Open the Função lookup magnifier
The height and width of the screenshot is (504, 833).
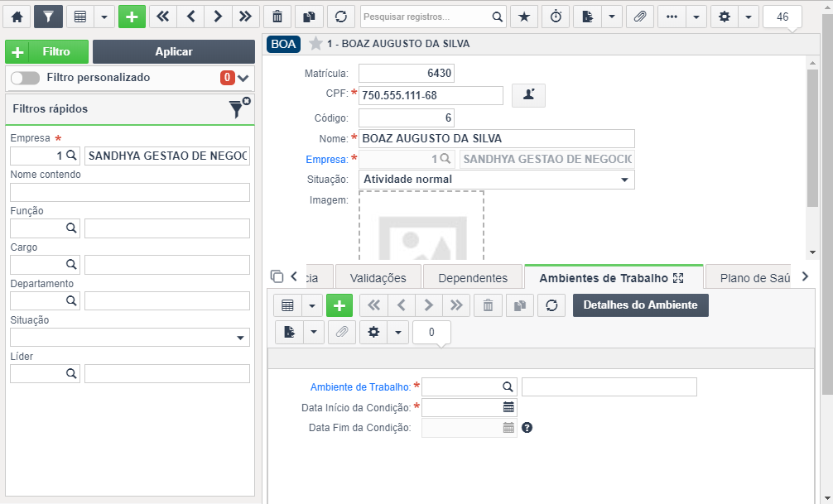click(71, 228)
